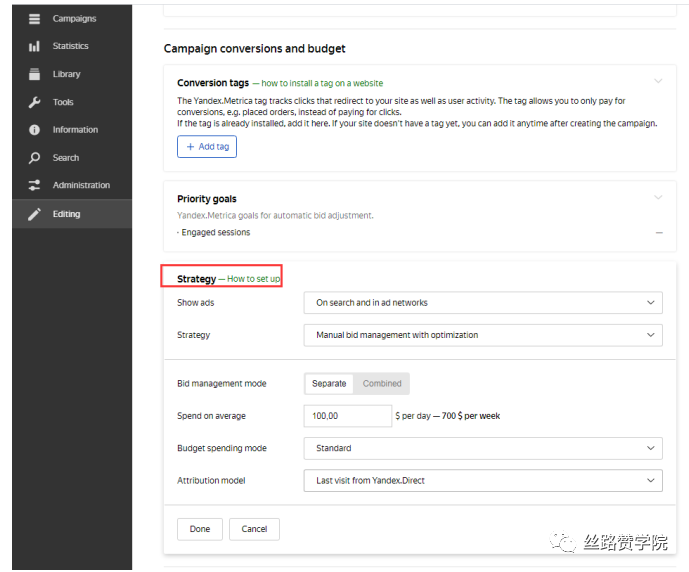Open the Strategy dropdown list
The image size is (689, 572).
[x=482, y=335]
